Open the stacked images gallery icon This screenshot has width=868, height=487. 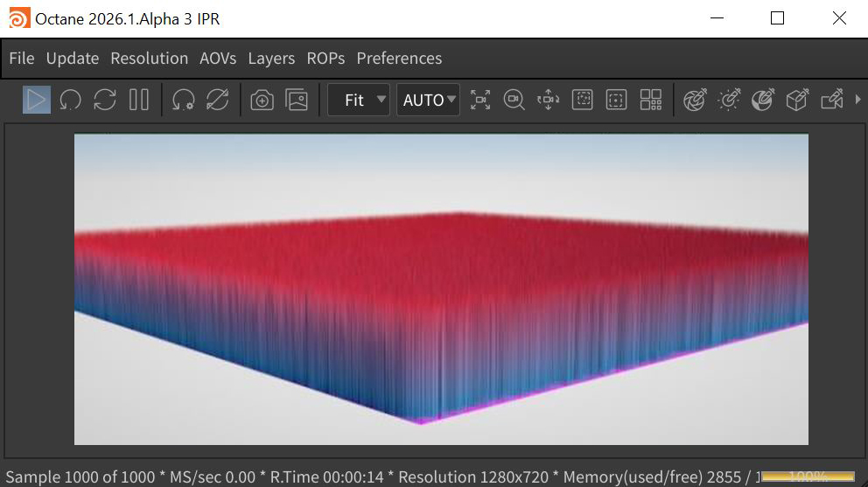(x=297, y=100)
